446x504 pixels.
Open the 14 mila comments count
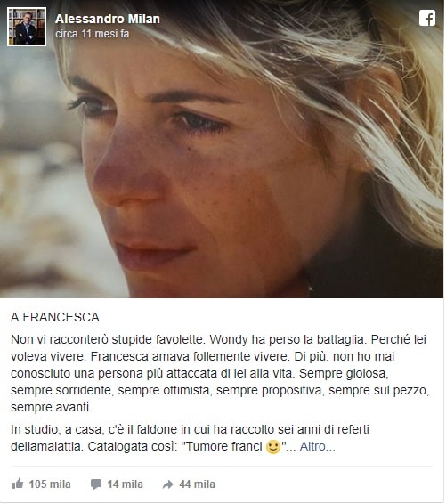click(125, 484)
